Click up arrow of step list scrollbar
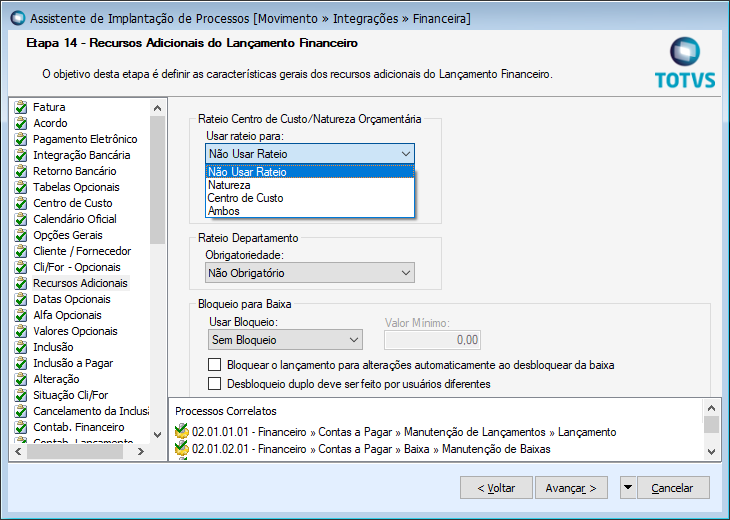The width and height of the screenshot is (730, 520). 157,108
